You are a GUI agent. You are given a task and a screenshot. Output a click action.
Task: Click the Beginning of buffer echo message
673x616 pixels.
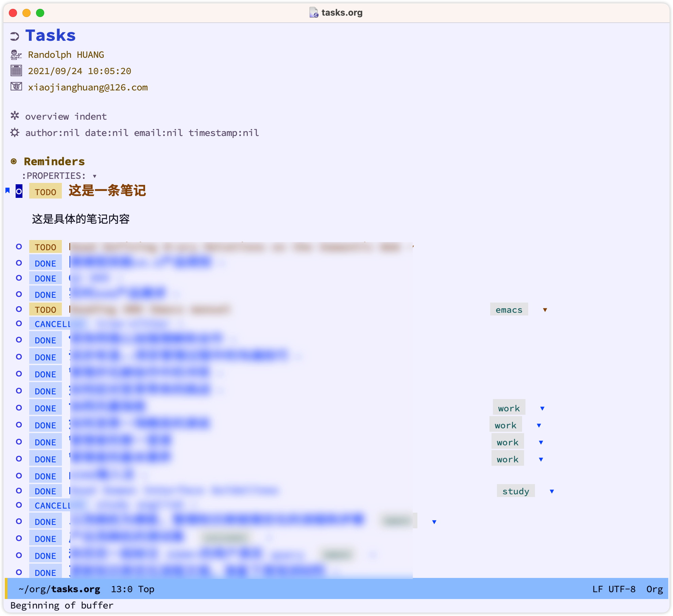(x=62, y=605)
